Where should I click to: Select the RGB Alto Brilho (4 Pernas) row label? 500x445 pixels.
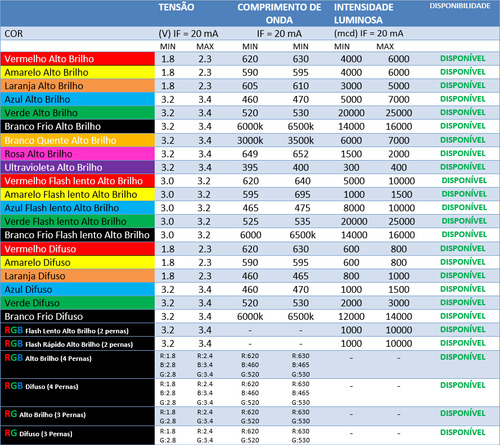click(48, 358)
